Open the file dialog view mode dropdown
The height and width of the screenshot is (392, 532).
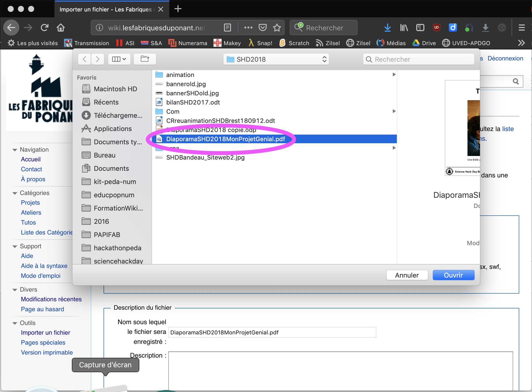tap(119, 59)
